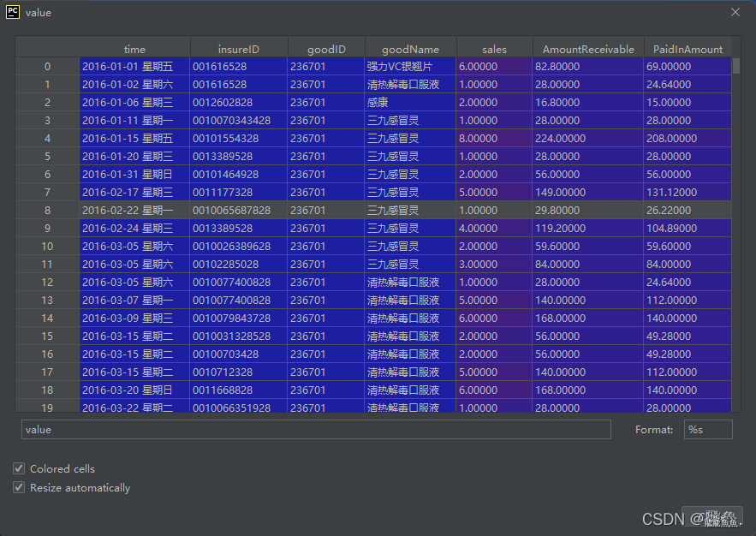Select cell 2016-01-11 星期一

click(x=134, y=121)
